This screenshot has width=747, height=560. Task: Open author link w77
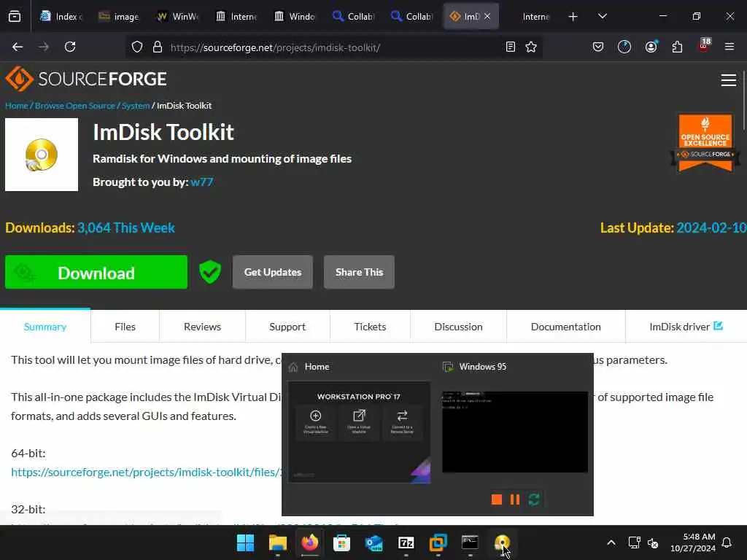202,182
